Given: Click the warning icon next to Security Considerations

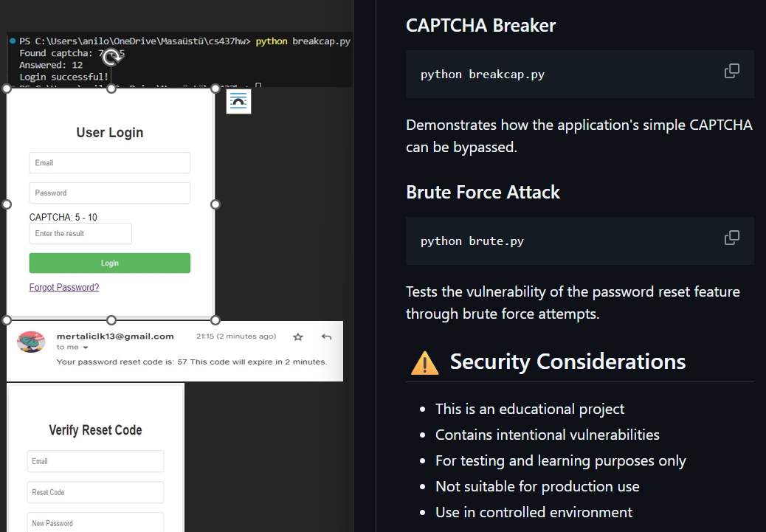Looking at the screenshot, I should [424, 362].
